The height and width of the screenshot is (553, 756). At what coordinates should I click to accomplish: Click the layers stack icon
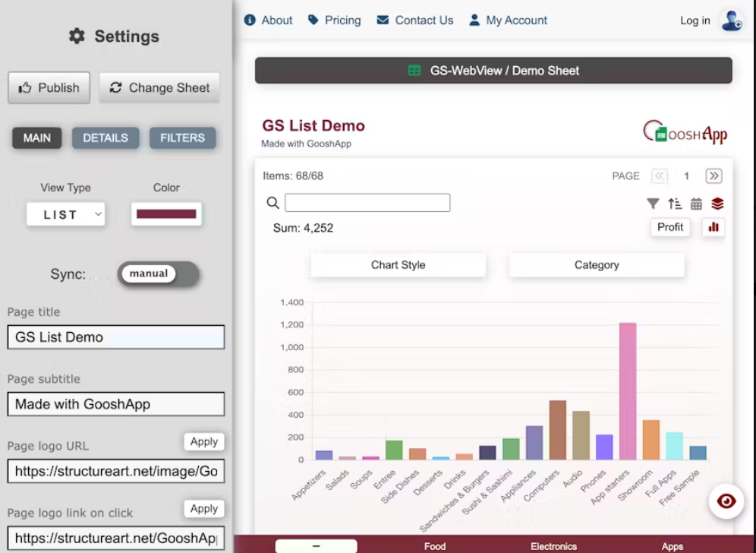[717, 204]
